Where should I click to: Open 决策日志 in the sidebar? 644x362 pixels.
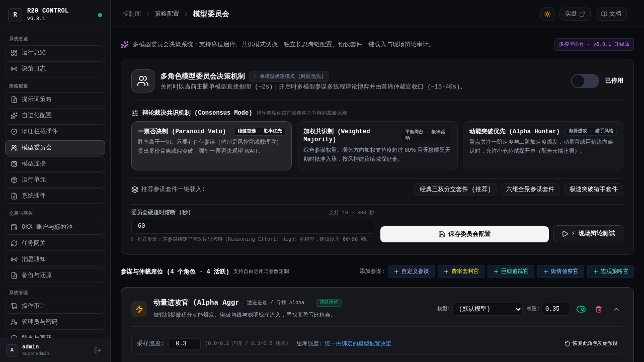[55, 69]
